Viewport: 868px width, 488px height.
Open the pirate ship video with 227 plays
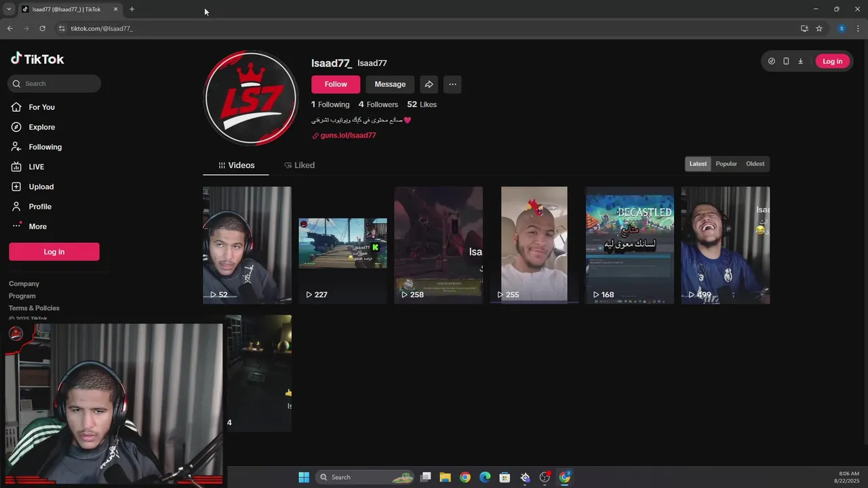[342, 245]
